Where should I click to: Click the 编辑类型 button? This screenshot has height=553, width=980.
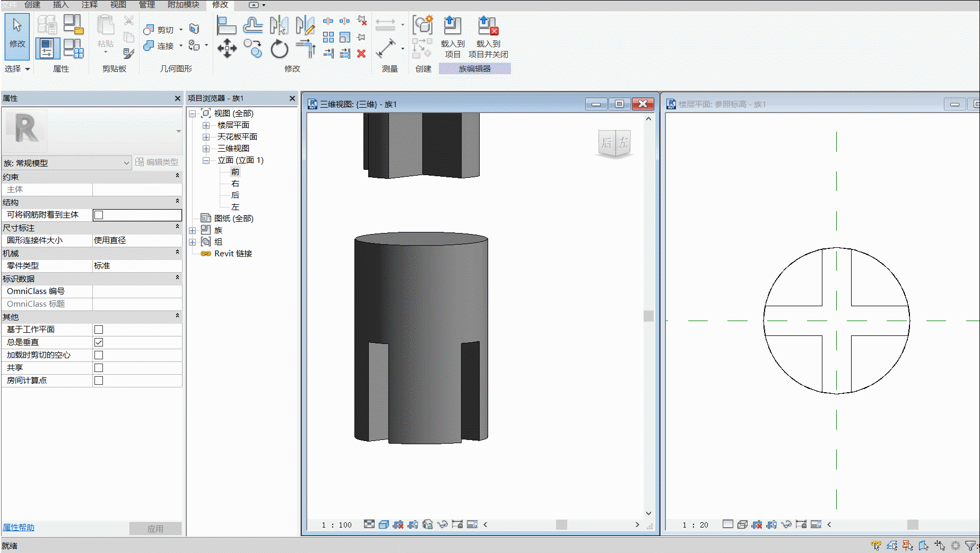[x=157, y=162]
